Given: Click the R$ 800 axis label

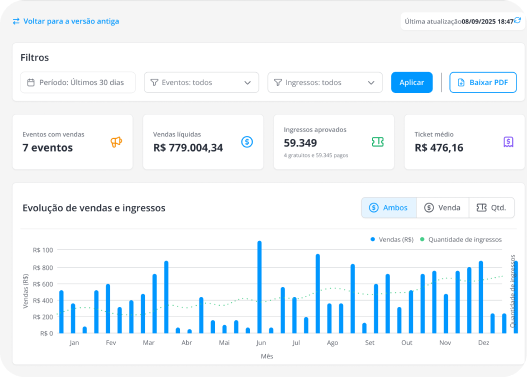Looking at the screenshot, I should pyautogui.click(x=43, y=267).
